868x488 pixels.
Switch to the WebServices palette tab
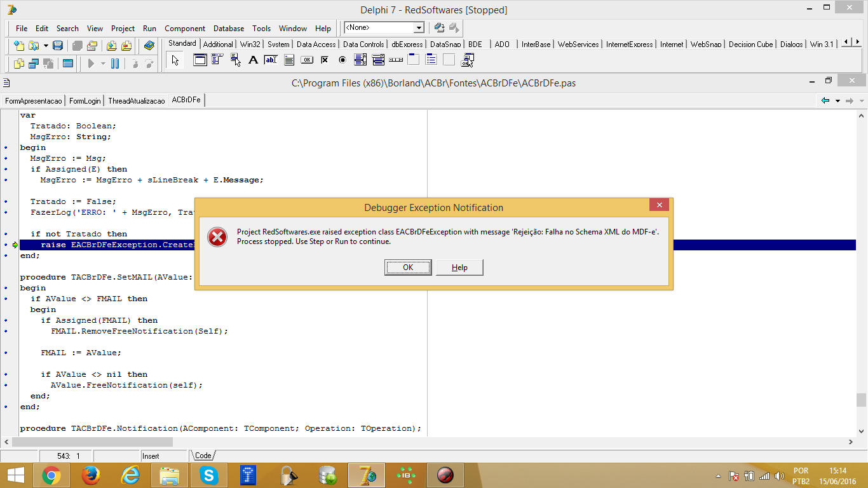[578, 44]
